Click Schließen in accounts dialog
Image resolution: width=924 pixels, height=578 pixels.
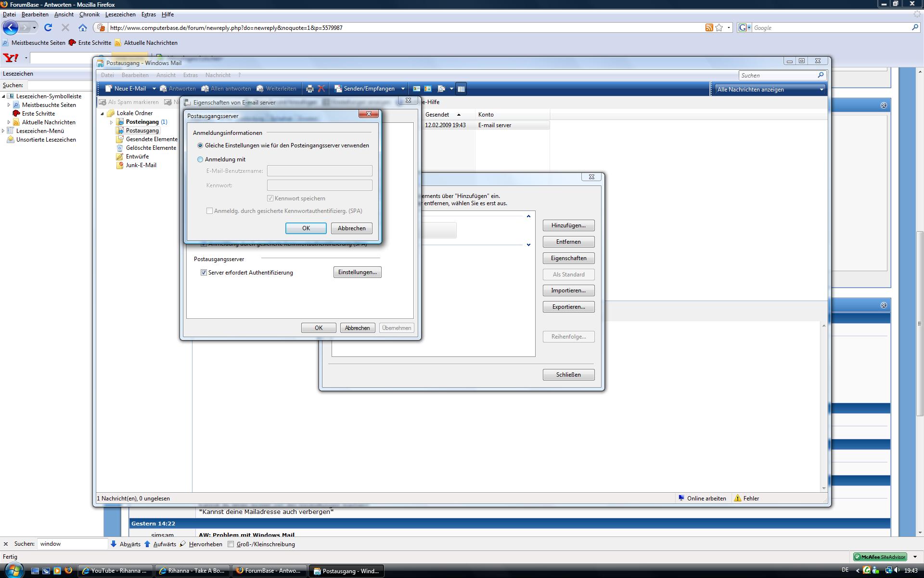[x=568, y=375]
